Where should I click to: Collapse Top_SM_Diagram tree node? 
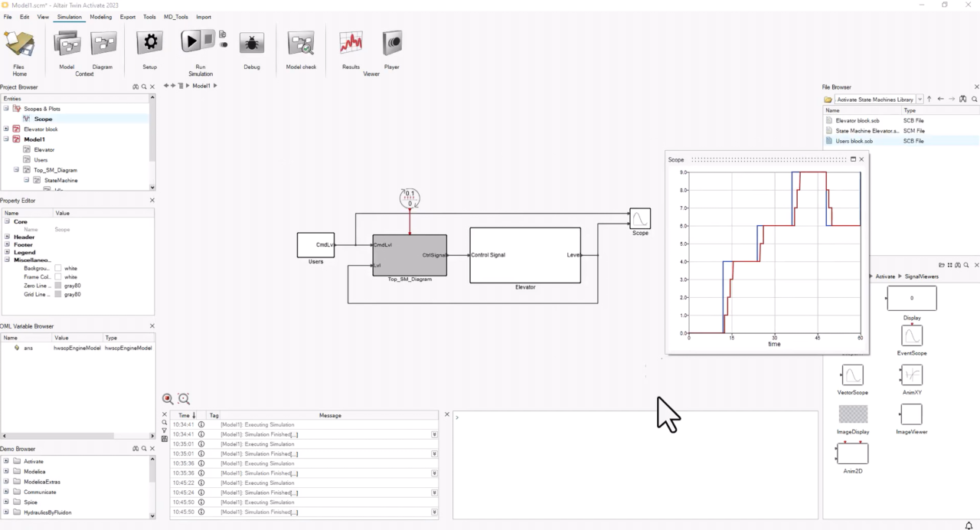[16, 170]
